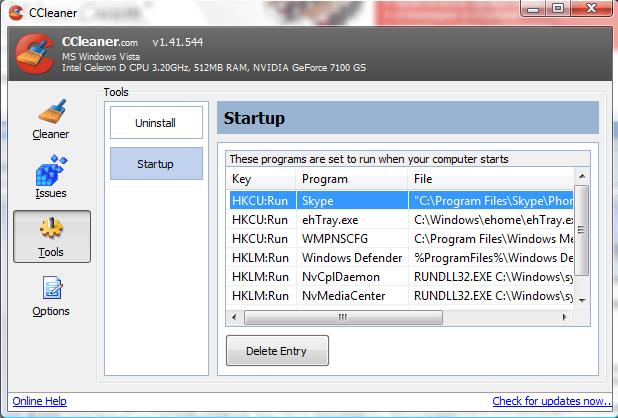The image size is (618, 418).
Task: Click the CCleaner logo in header
Action: click(35, 54)
